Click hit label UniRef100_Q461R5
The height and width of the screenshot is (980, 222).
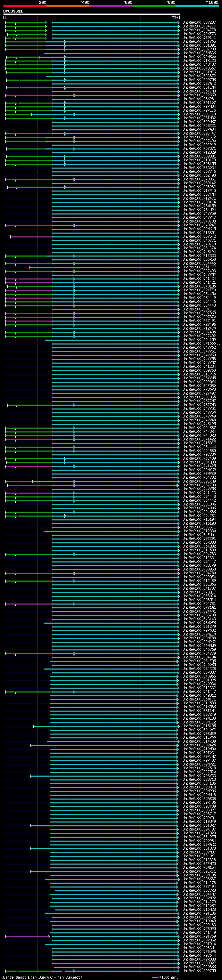(199, 424)
